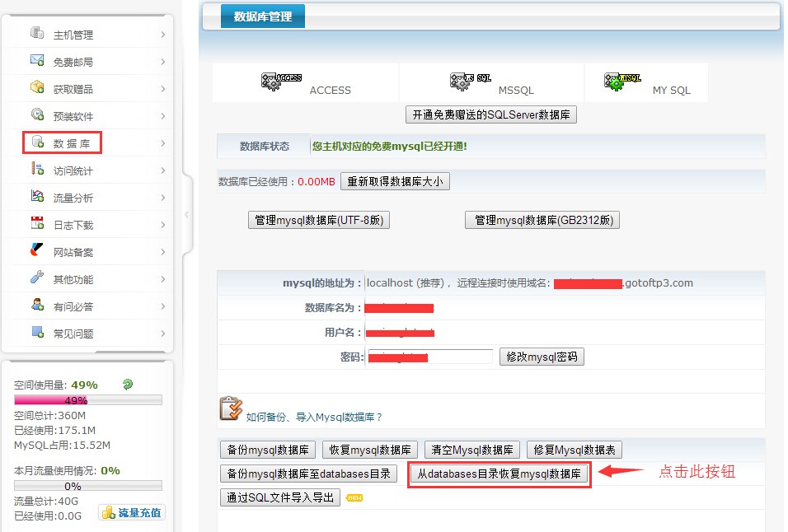This screenshot has width=788, height=532.
Task: Select the 数据库管理 tab
Action: pos(262,16)
